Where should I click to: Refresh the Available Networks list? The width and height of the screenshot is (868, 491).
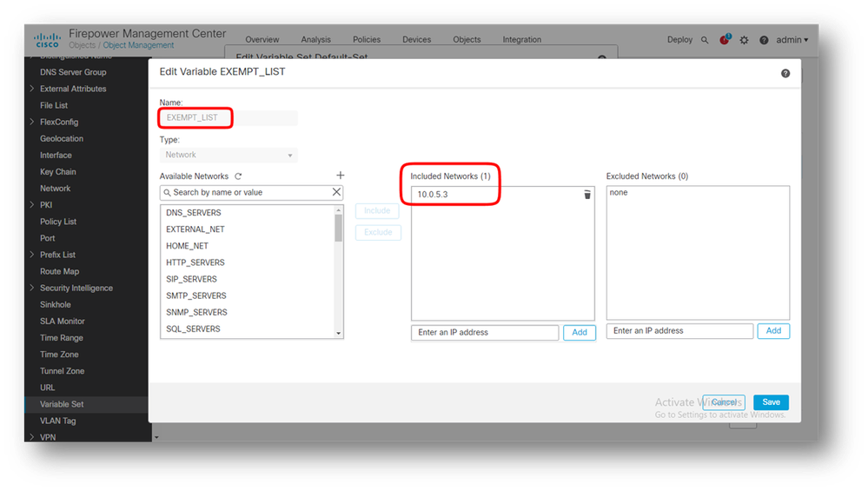(x=239, y=176)
